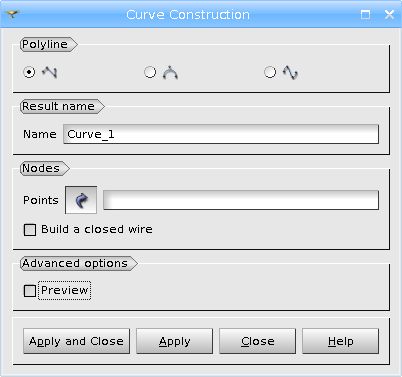Open Help for curve construction
This screenshot has width=402, height=377.
pos(340,341)
